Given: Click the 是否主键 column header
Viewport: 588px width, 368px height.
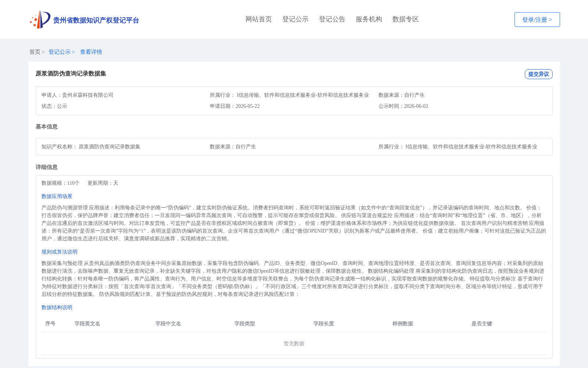Looking at the screenshot, I should click(482, 323).
